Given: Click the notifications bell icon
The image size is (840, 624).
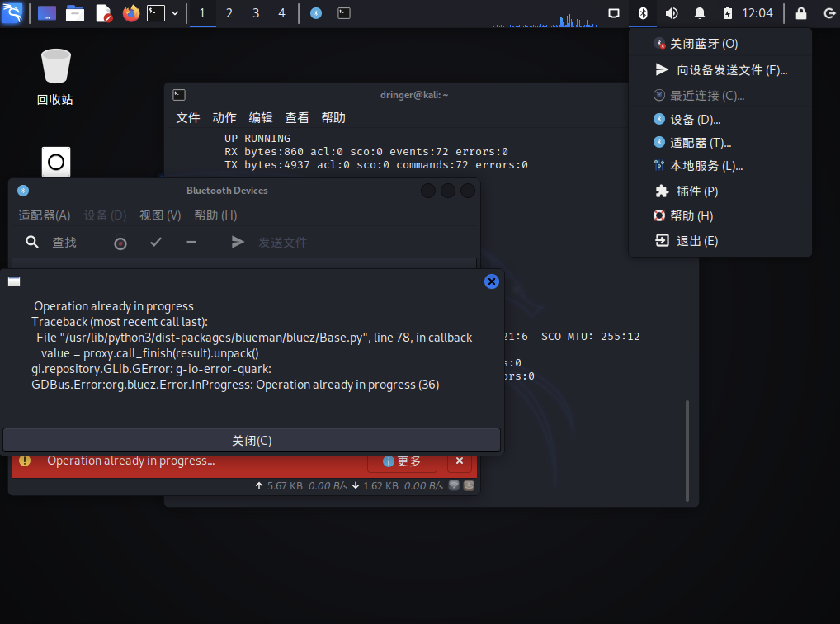Looking at the screenshot, I should (699, 14).
